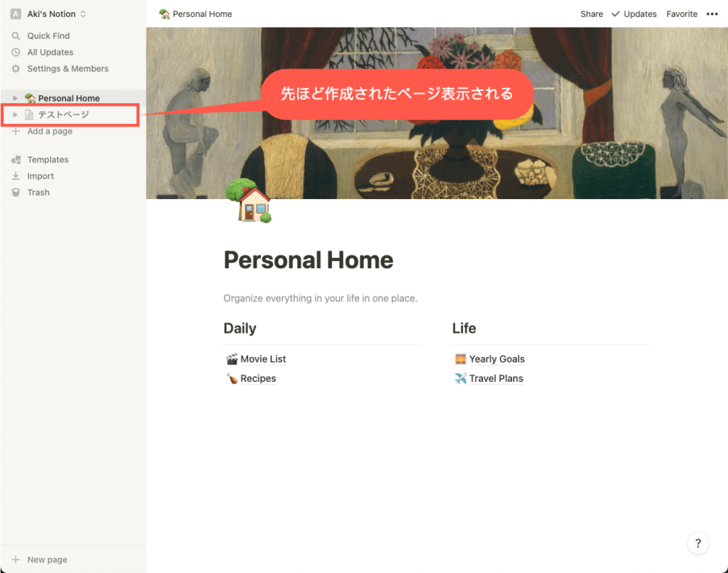The image size is (728, 573).
Task: Click the large house page icon
Action: (248, 200)
